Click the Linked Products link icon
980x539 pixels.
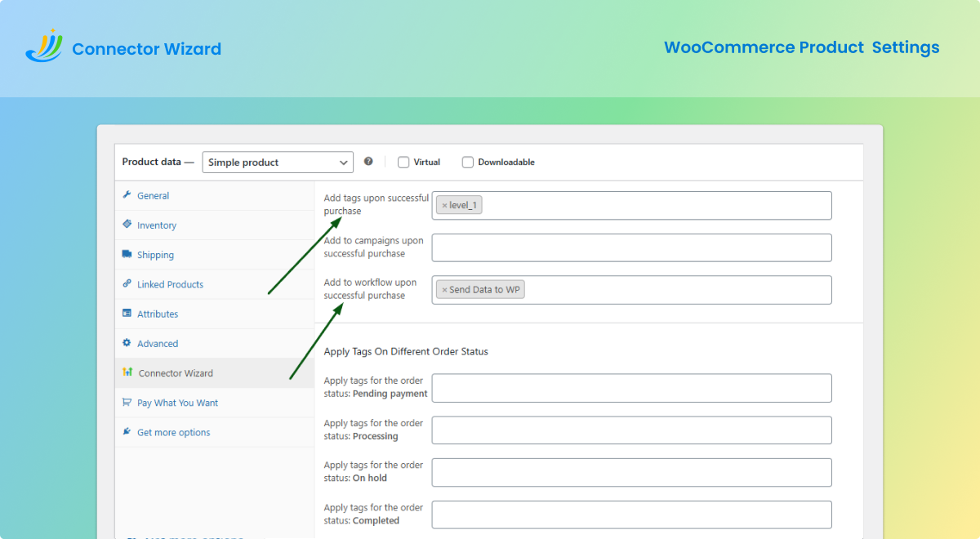pos(127,283)
